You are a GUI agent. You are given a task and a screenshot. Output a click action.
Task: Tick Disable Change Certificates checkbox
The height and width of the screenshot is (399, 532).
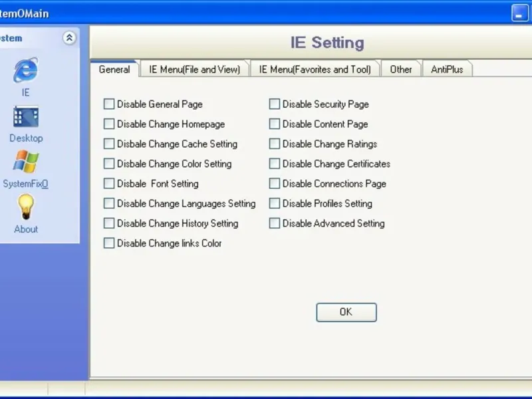point(275,164)
